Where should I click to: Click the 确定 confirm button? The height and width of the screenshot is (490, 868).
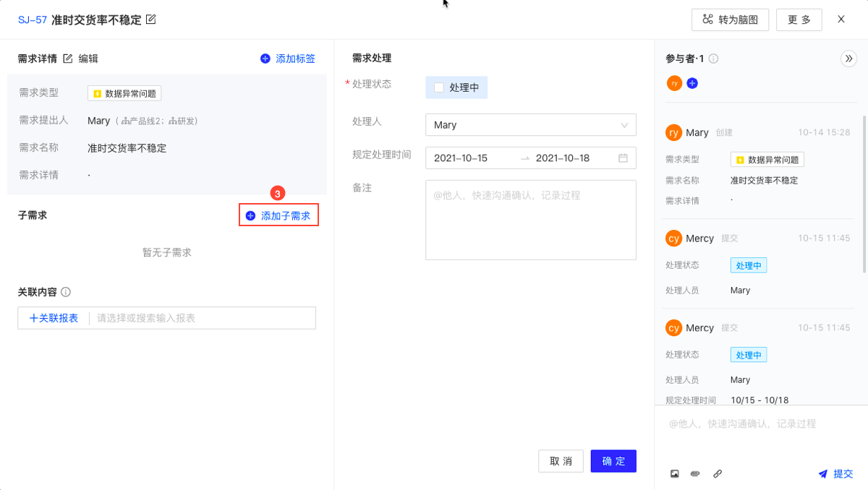tap(613, 461)
